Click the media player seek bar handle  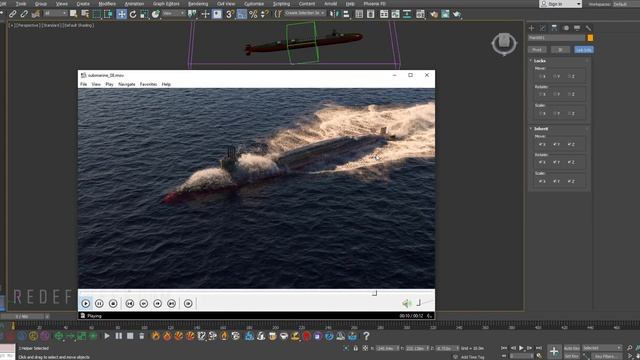[374, 293]
